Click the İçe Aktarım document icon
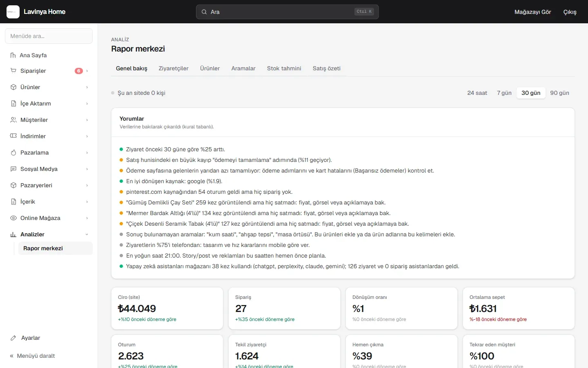The height and width of the screenshot is (368, 588). point(13,103)
